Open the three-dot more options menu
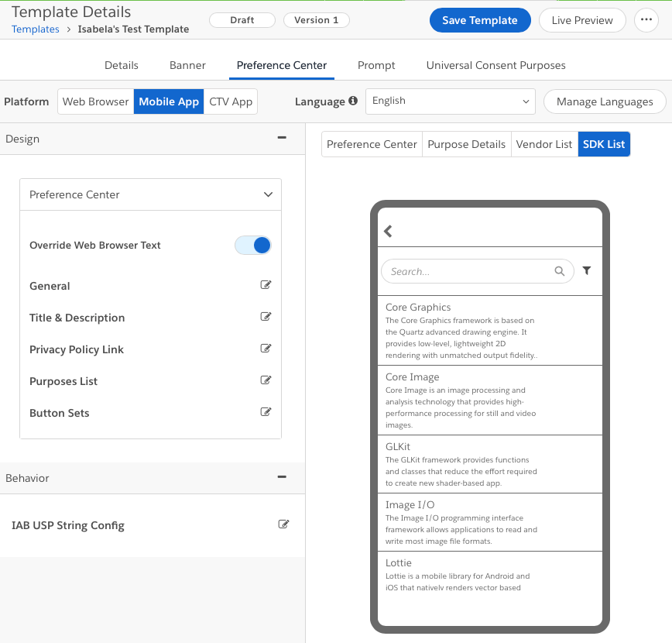 pyautogui.click(x=646, y=19)
